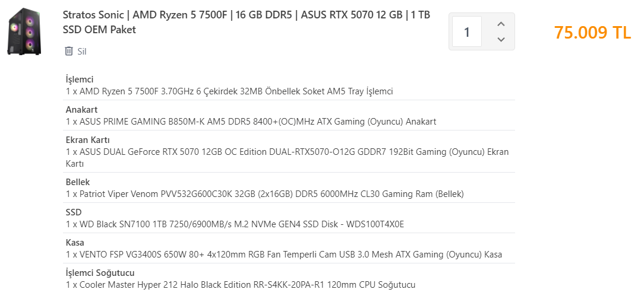Viewport: 644px width, 302px height.
Task: Click the trash can icon
Action: click(x=69, y=51)
